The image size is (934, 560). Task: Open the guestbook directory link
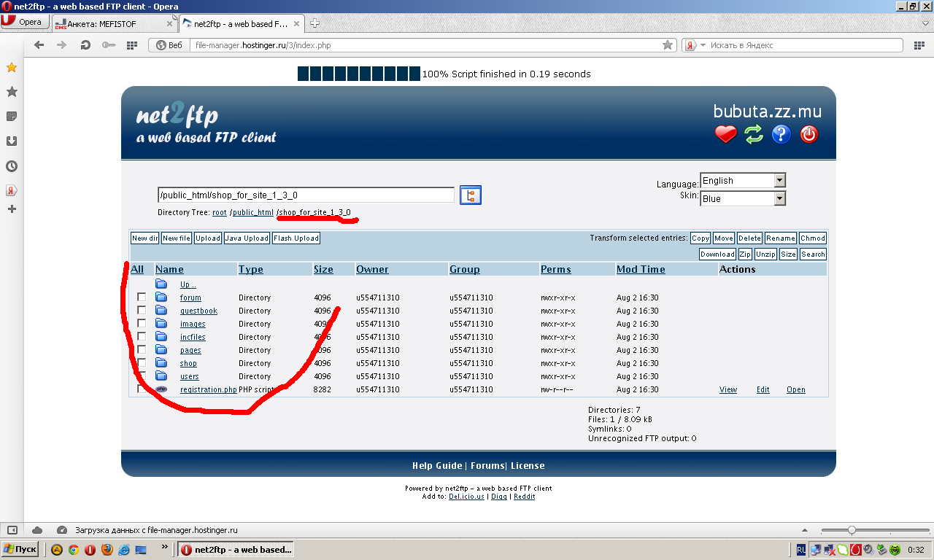pyautogui.click(x=198, y=311)
